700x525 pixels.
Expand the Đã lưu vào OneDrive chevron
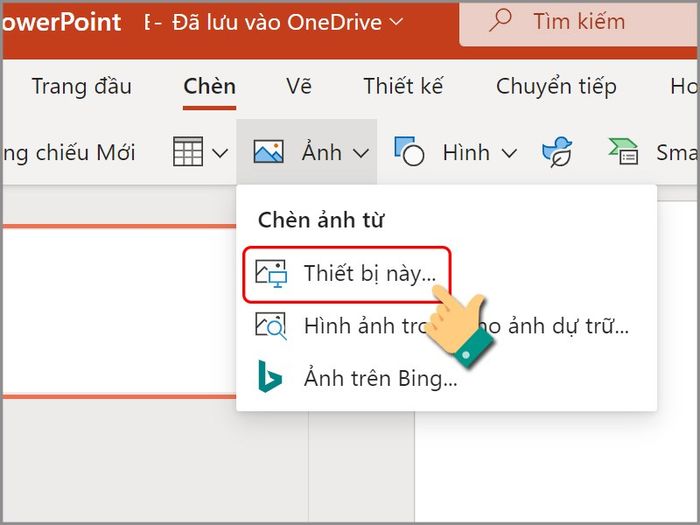tap(396, 21)
